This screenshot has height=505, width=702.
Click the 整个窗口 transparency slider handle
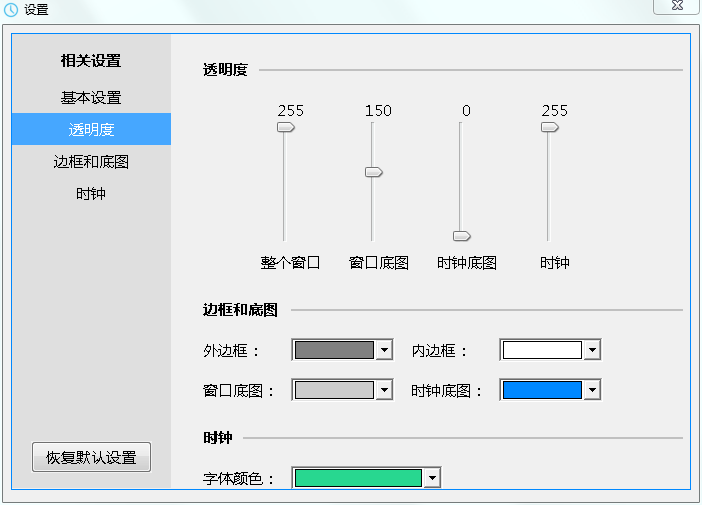pos(285,127)
